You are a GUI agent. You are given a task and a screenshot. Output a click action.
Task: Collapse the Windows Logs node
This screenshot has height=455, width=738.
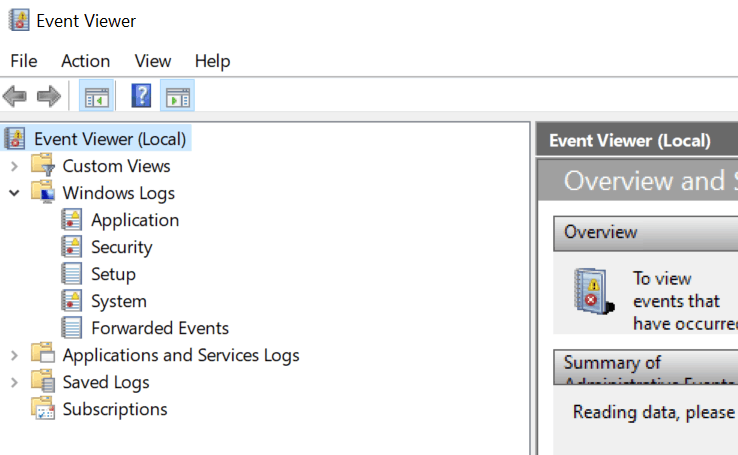point(15,193)
